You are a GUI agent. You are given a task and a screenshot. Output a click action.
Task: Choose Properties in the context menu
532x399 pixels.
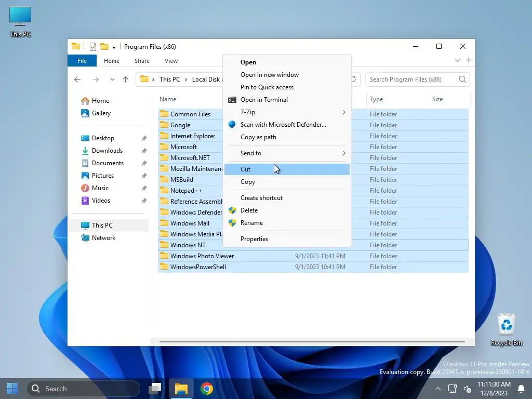[x=287, y=239]
